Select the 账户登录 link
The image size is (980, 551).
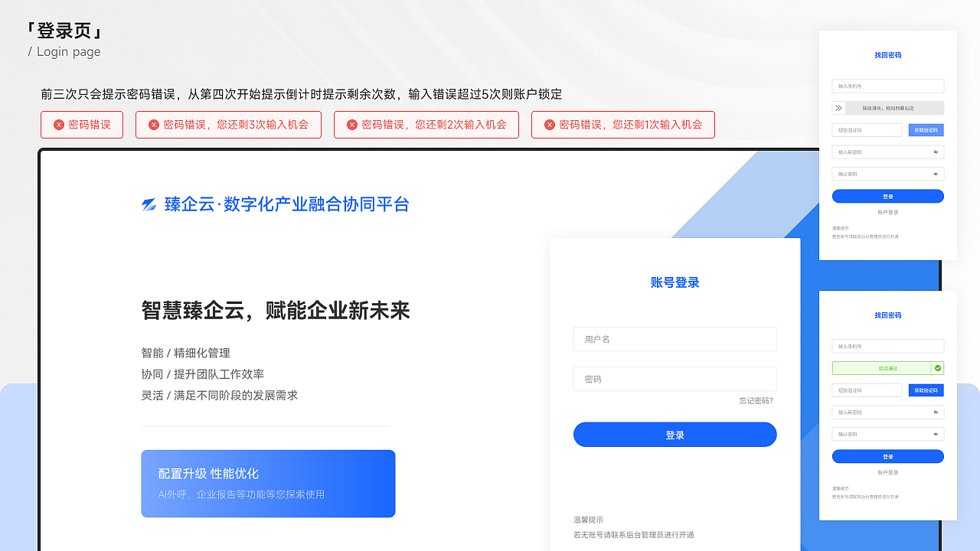click(888, 213)
